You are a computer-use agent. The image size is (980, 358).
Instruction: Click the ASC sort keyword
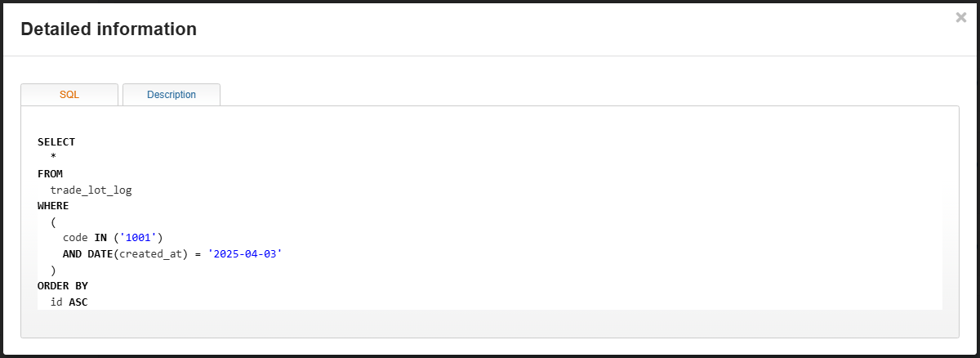[x=78, y=302]
